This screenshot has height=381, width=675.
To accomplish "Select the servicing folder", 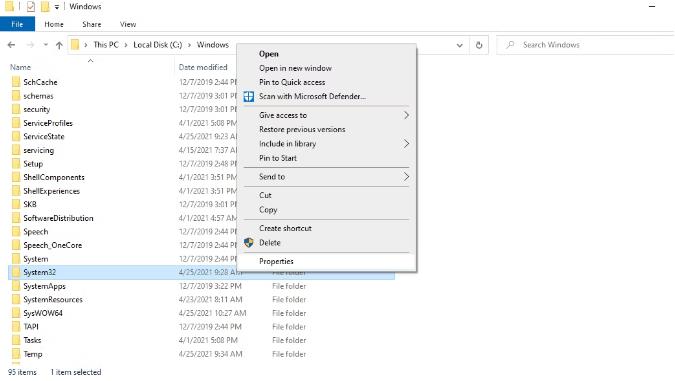I will pos(38,150).
